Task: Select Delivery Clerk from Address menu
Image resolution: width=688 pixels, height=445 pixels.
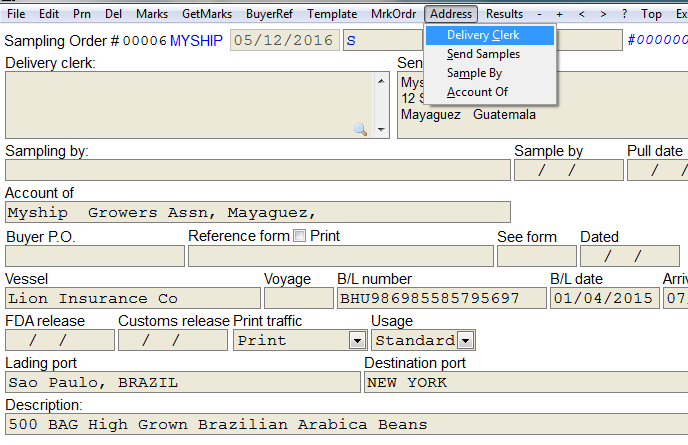Action: click(490, 35)
